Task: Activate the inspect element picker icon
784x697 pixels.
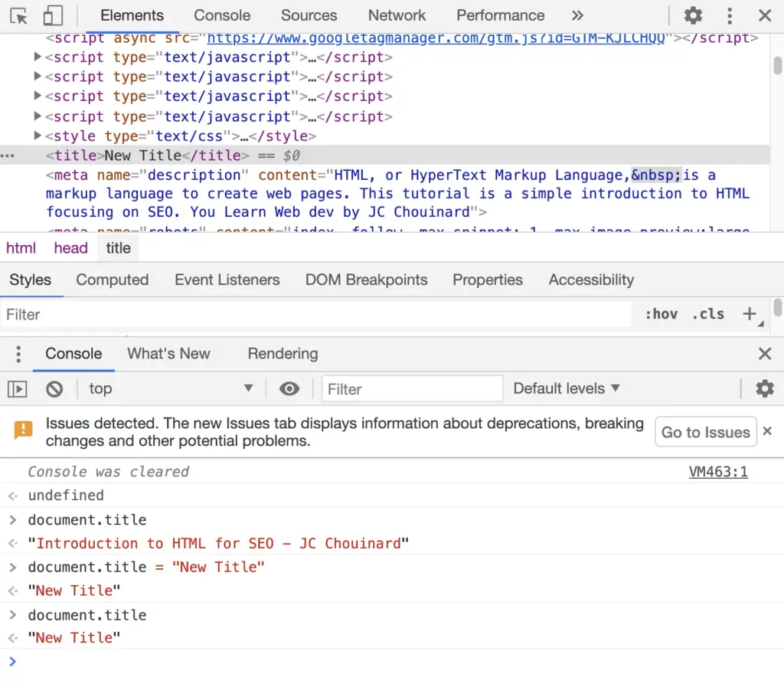Action: tap(19, 16)
